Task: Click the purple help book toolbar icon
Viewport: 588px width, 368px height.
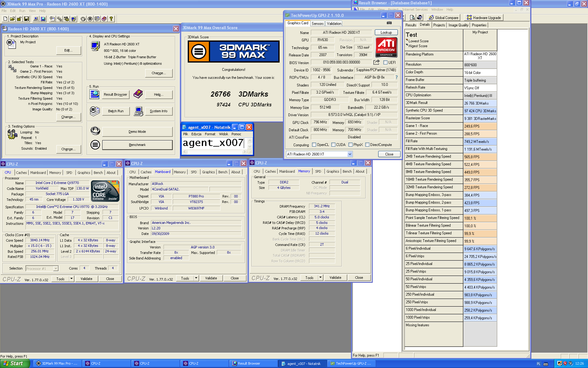Action: coord(104,19)
